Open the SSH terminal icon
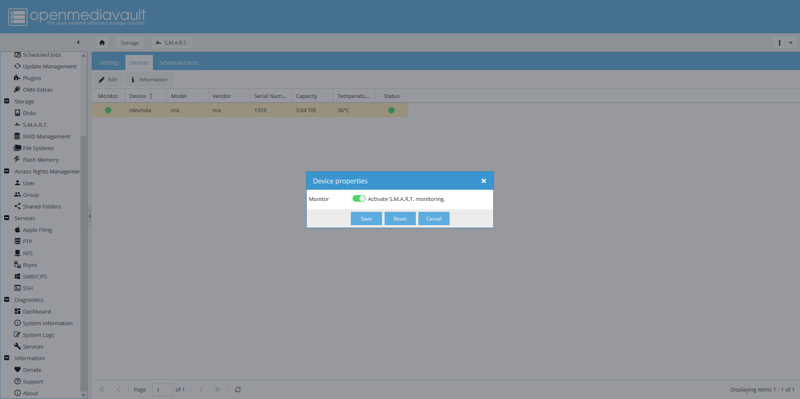This screenshot has width=800, height=399. pyautogui.click(x=17, y=288)
